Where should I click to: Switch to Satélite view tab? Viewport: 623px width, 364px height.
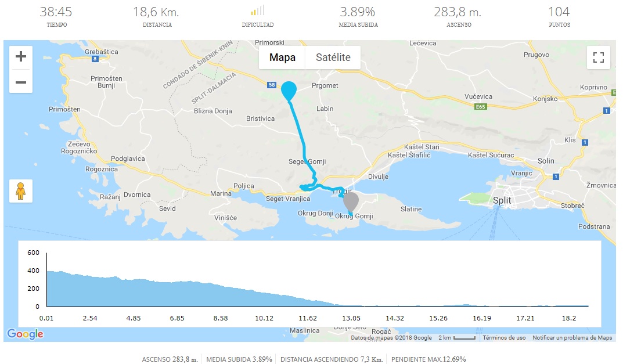[x=333, y=57]
